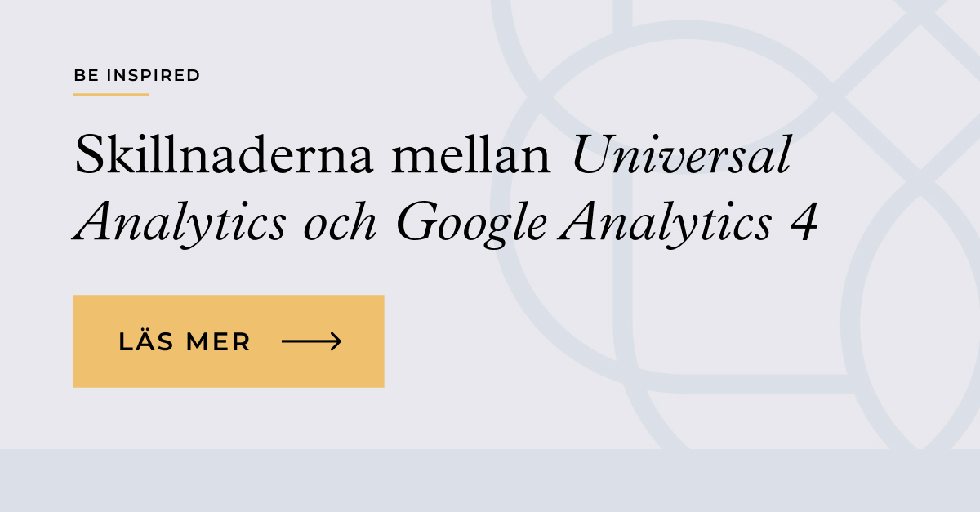Click the word BE in the top label

click(86, 76)
